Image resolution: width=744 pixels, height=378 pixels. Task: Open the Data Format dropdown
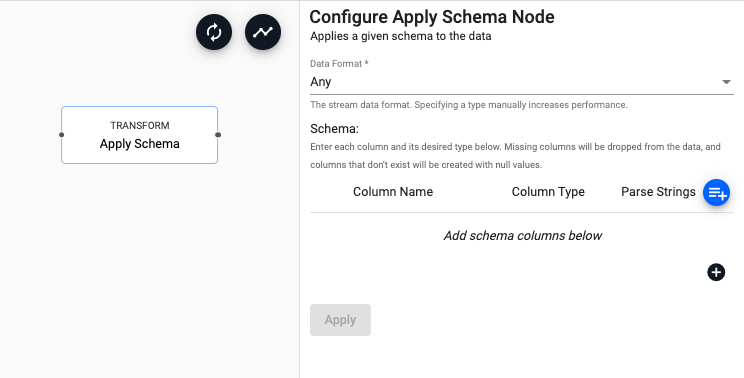[521, 82]
